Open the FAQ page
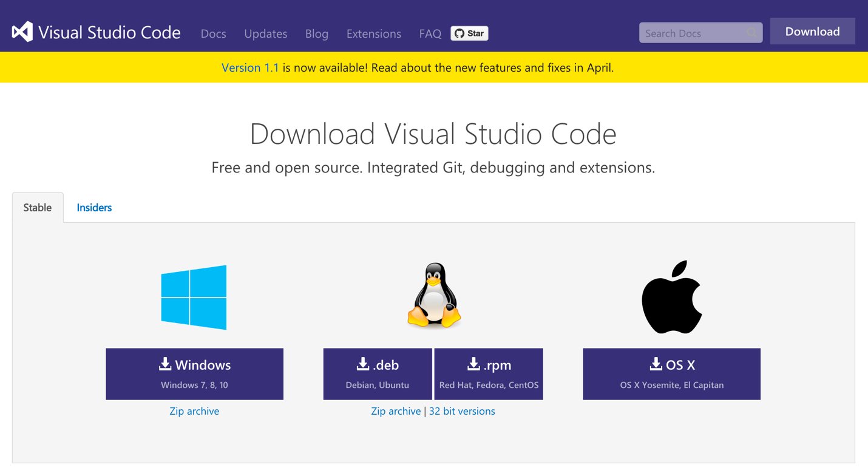The width and height of the screenshot is (868, 473). tap(430, 33)
